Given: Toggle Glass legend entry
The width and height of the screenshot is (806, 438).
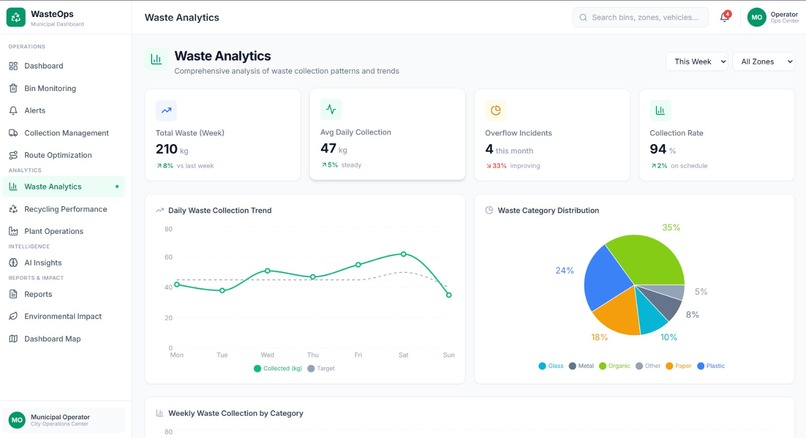Looking at the screenshot, I should tap(551, 366).
